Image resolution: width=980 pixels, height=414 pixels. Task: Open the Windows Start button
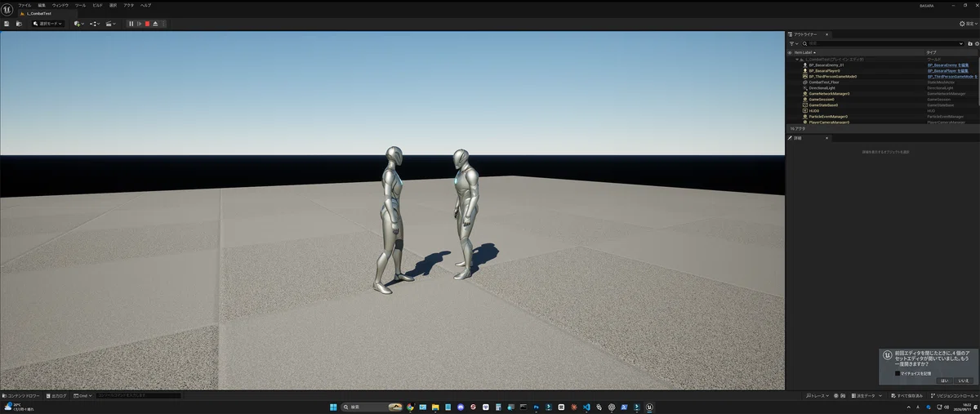(332, 407)
